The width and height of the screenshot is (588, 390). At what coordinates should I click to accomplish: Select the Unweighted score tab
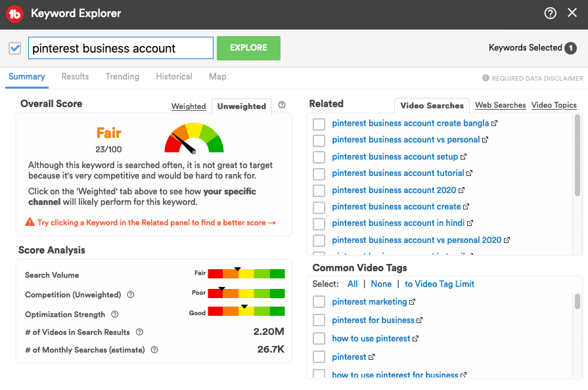tap(242, 106)
